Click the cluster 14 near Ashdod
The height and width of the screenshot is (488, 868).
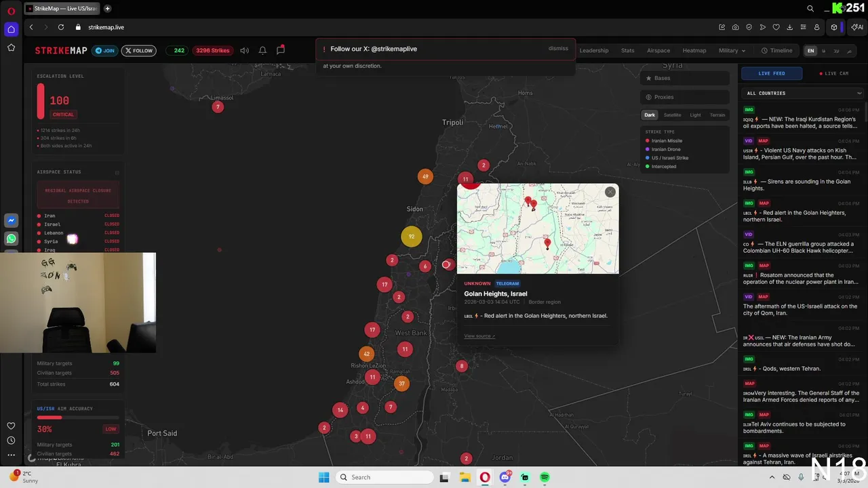pyautogui.click(x=340, y=409)
